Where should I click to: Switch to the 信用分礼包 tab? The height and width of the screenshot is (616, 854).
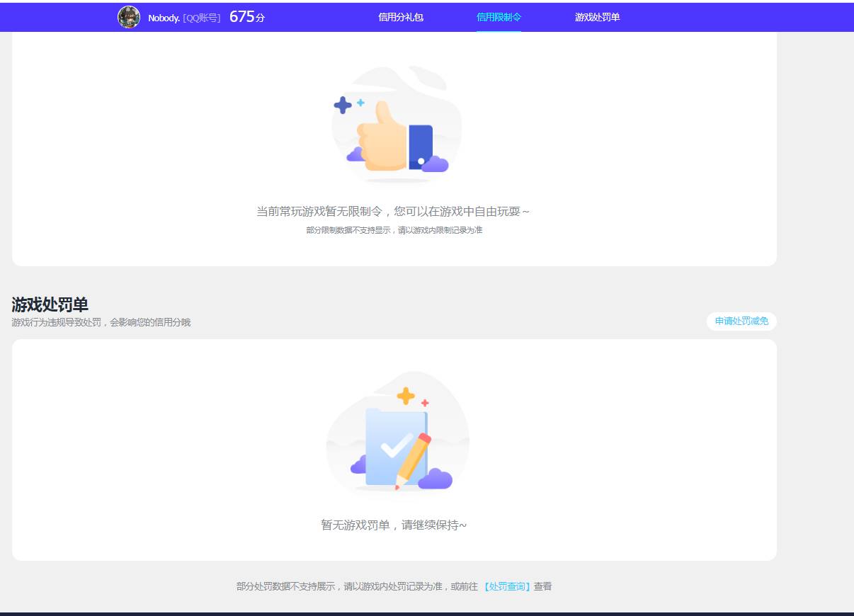402,17
